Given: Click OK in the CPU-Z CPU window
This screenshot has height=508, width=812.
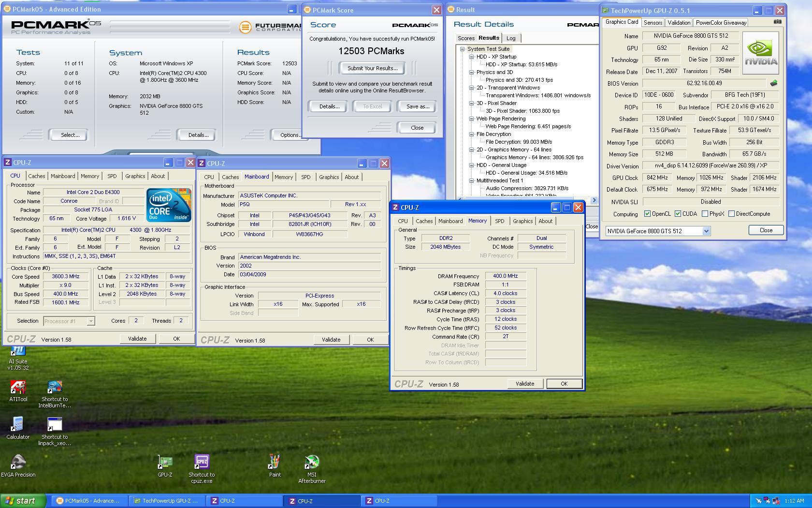Looking at the screenshot, I should click(x=176, y=339).
